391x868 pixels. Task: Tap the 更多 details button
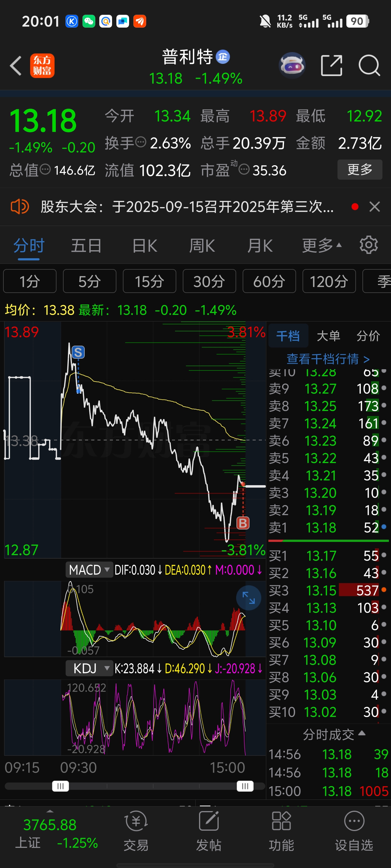tap(360, 169)
